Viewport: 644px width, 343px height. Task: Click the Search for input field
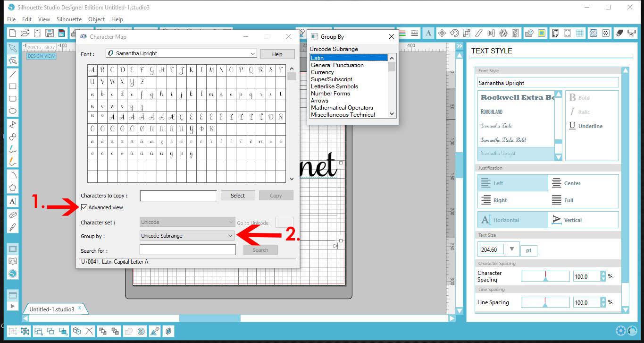[x=188, y=250]
